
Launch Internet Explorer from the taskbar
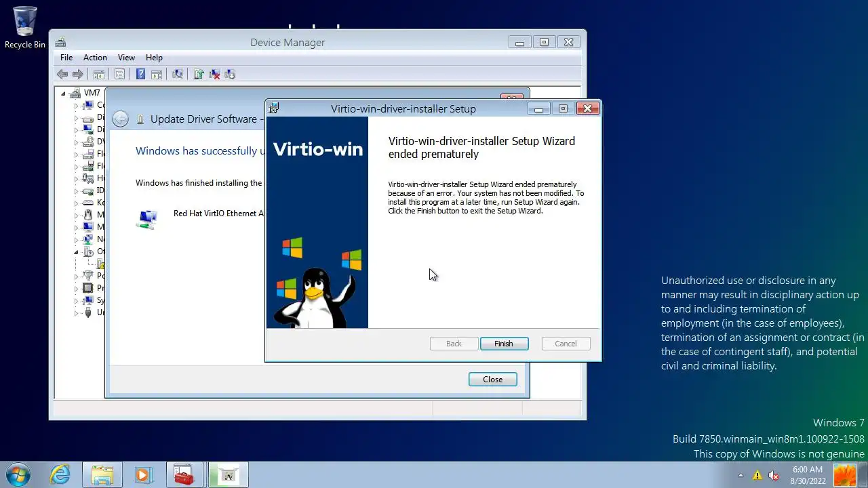coord(60,474)
